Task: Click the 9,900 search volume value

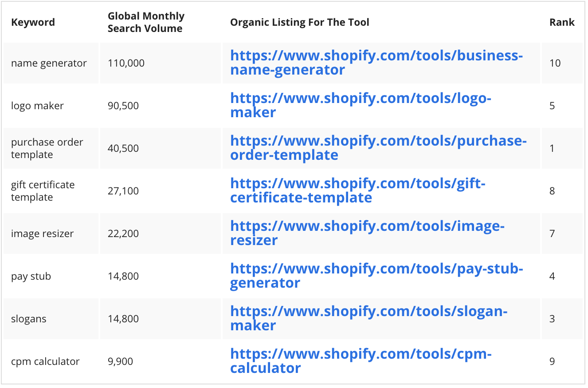Action: click(x=120, y=361)
